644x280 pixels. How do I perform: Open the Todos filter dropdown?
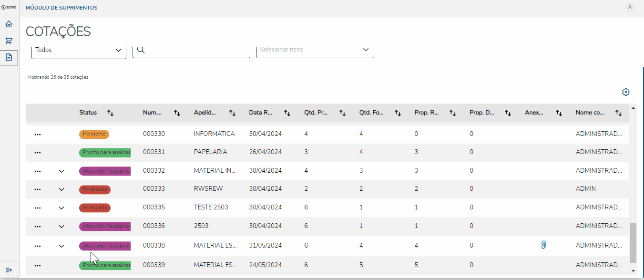point(79,50)
